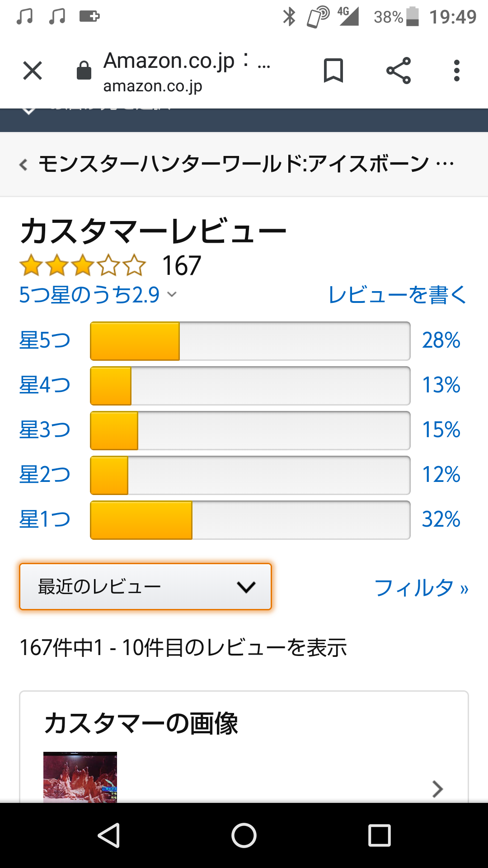Tap the share icon in the toolbar
This screenshot has height=868, width=488.
399,71
